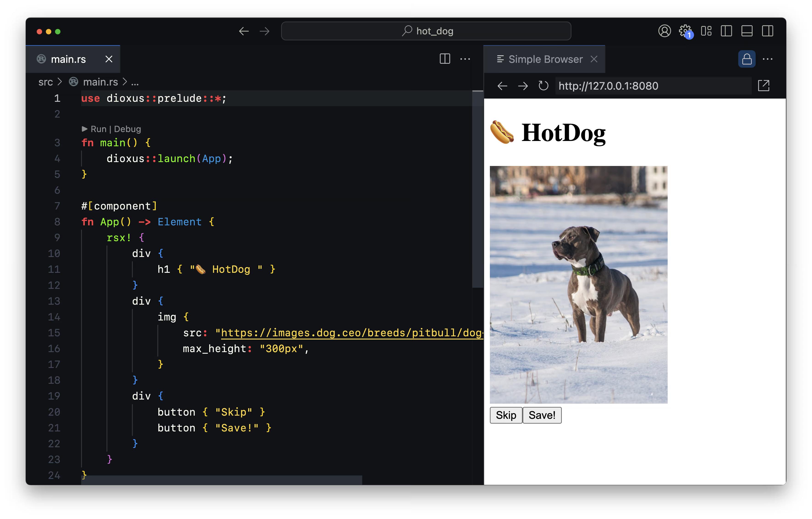The image size is (812, 519).
Task: Toggle the bottom panel visibility
Action: pos(747,31)
